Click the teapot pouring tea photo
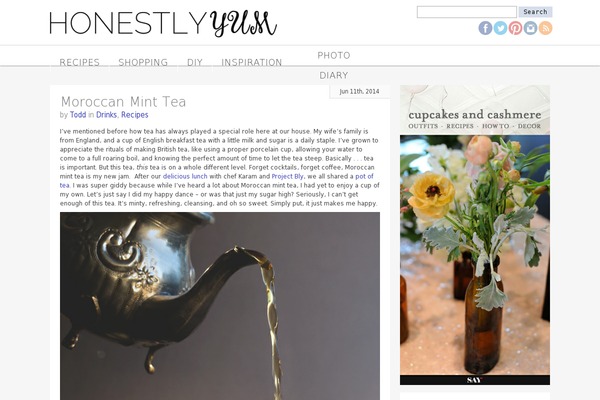 pyautogui.click(x=220, y=306)
